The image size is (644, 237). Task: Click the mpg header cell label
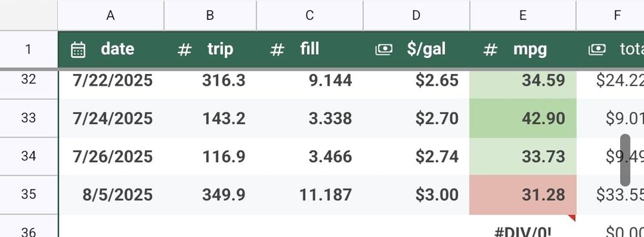(530, 50)
